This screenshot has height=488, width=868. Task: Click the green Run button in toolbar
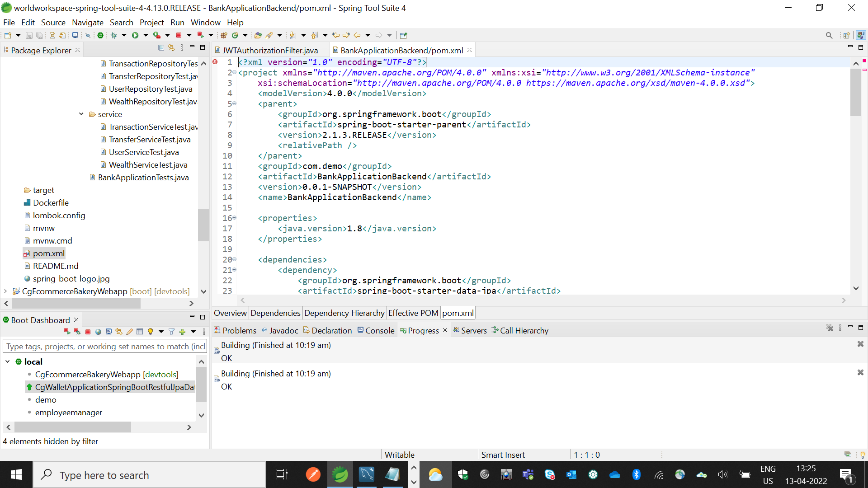[x=135, y=35]
